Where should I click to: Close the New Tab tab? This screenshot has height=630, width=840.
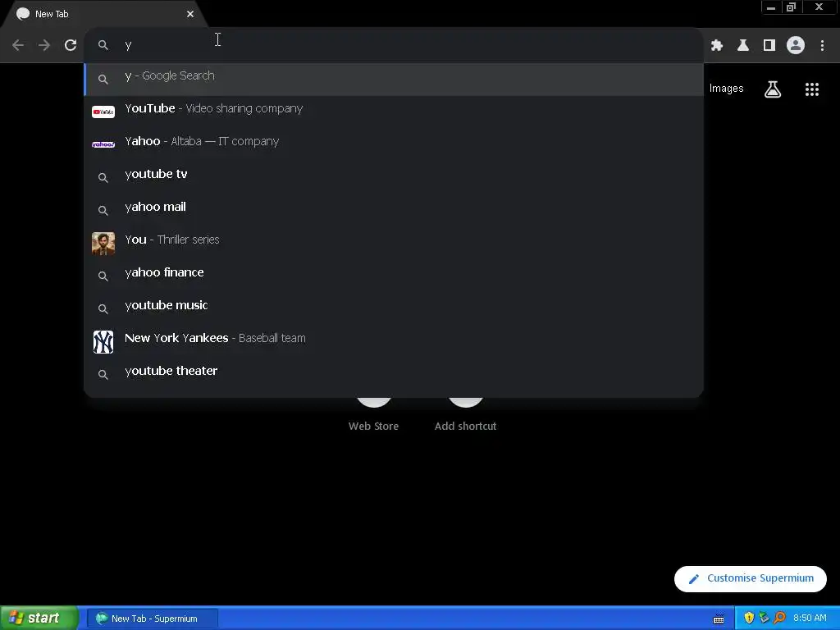click(x=190, y=14)
